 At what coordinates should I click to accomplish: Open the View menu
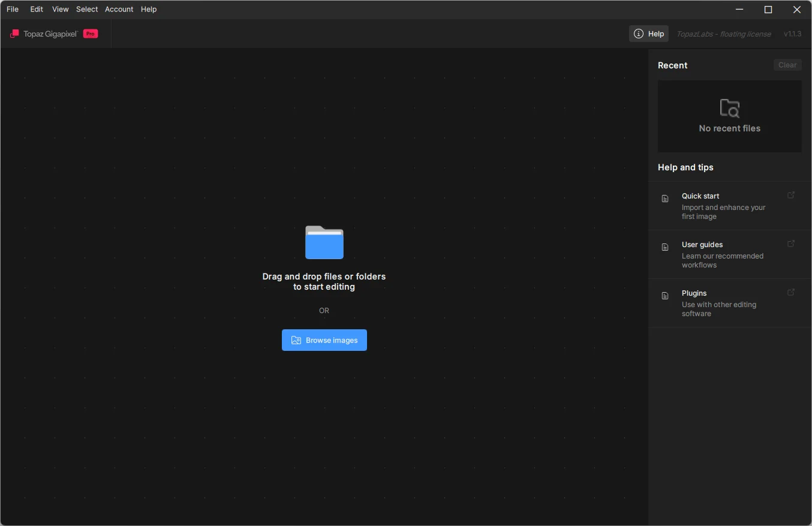[x=60, y=9]
